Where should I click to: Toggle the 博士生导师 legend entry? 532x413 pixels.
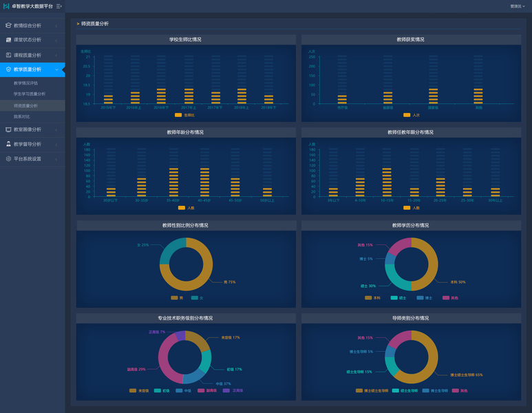(x=435, y=390)
